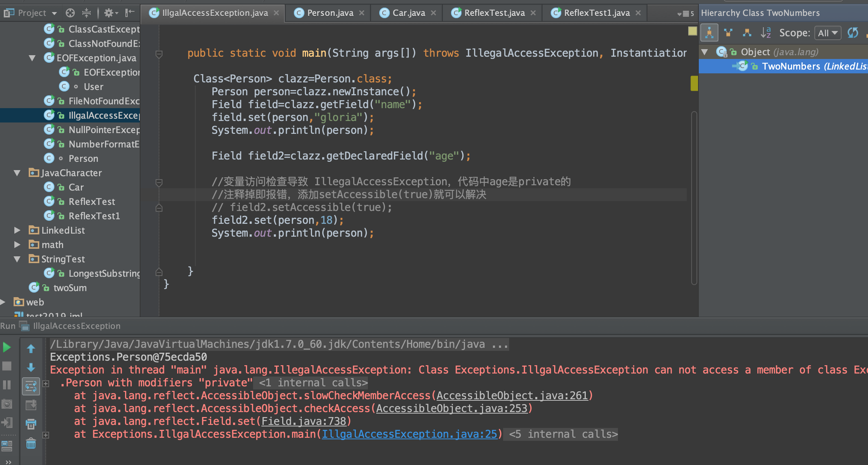Switch to the Person.java tab
The image size is (868, 465).
(x=330, y=13)
